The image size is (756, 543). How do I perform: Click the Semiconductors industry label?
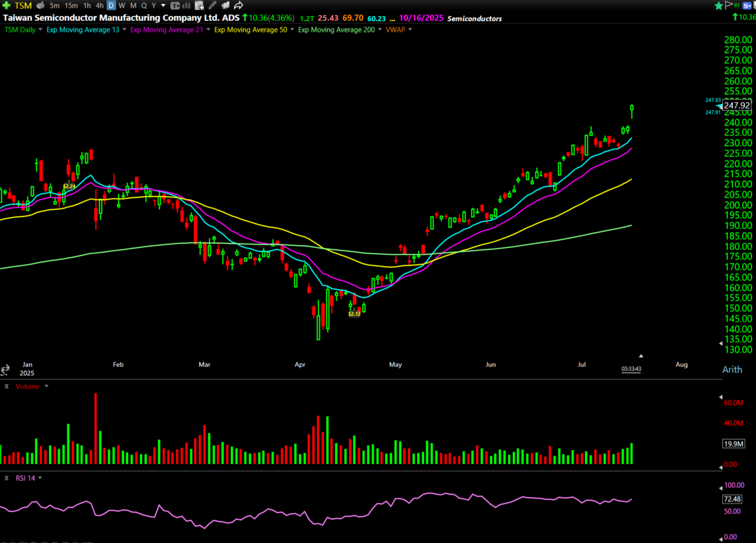click(475, 18)
